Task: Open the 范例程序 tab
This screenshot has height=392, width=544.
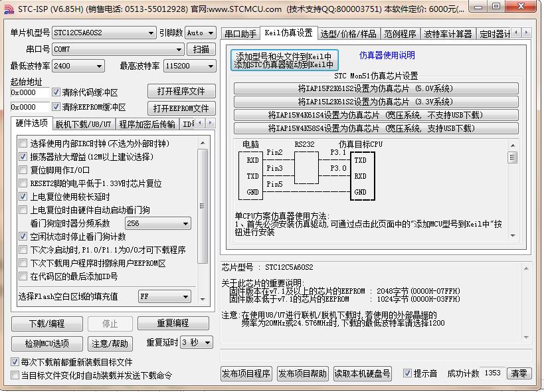Action: click(400, 34)
